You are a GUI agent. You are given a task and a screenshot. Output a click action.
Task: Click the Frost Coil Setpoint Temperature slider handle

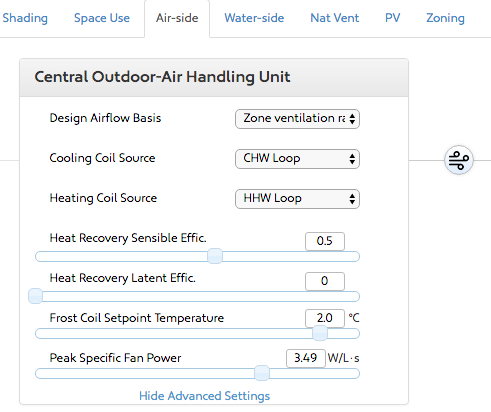320,333
